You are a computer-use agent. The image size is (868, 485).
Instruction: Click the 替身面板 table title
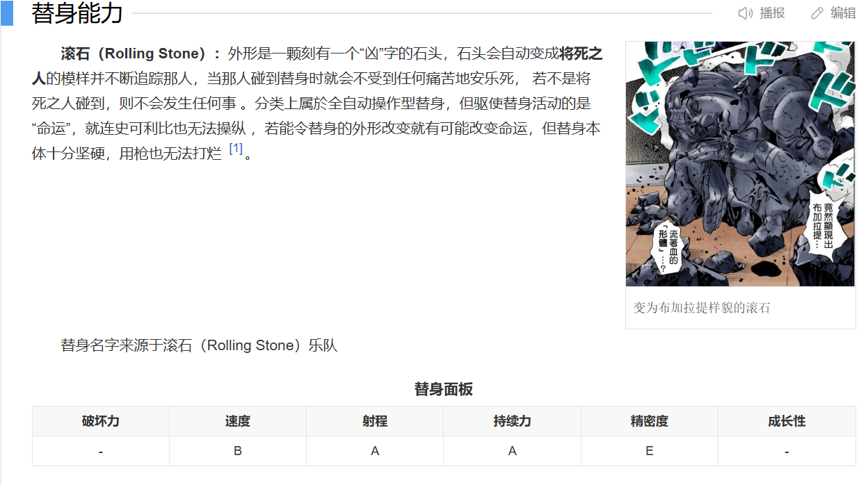tap(444, 389)
